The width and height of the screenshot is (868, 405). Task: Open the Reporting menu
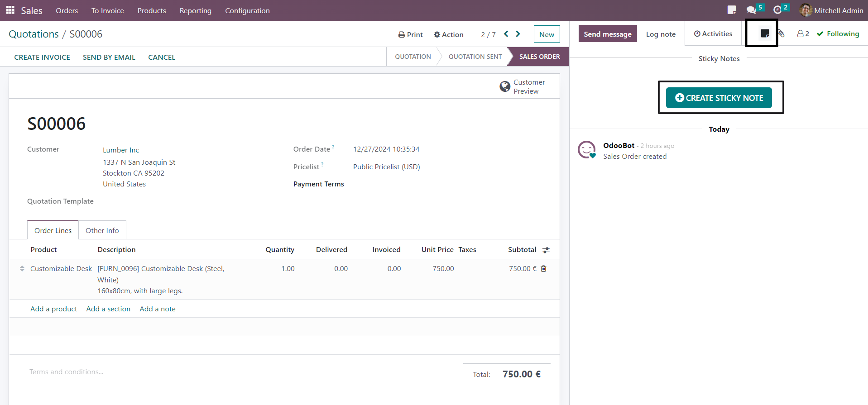[x=196, y=10]
